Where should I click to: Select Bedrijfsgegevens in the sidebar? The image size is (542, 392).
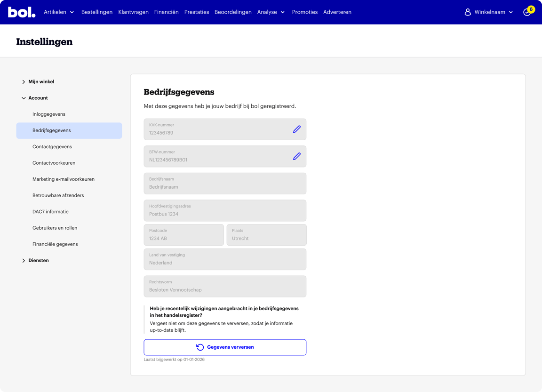coord(69,130)
